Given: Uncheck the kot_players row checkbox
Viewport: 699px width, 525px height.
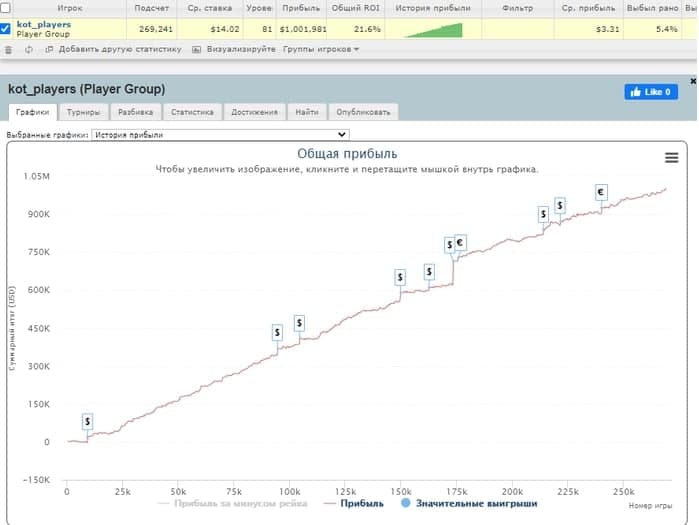Looking at the screenshot, I should click(5, 29).
